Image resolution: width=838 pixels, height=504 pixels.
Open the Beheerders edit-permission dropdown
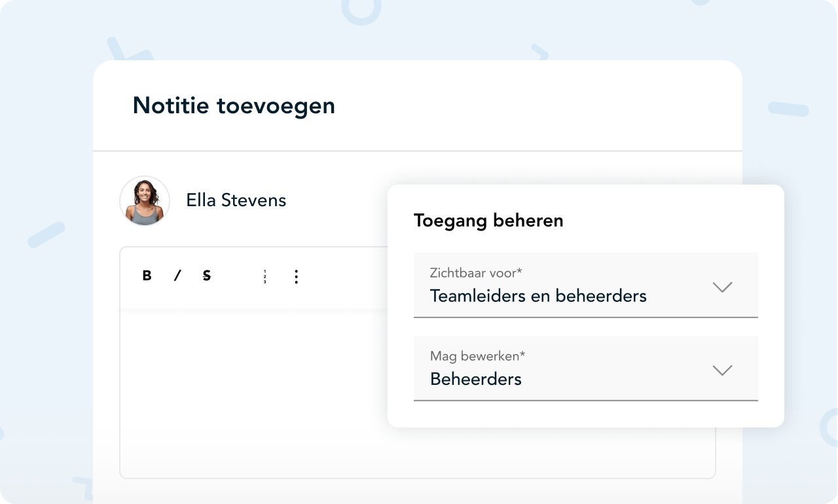click(x=586, y=369)
